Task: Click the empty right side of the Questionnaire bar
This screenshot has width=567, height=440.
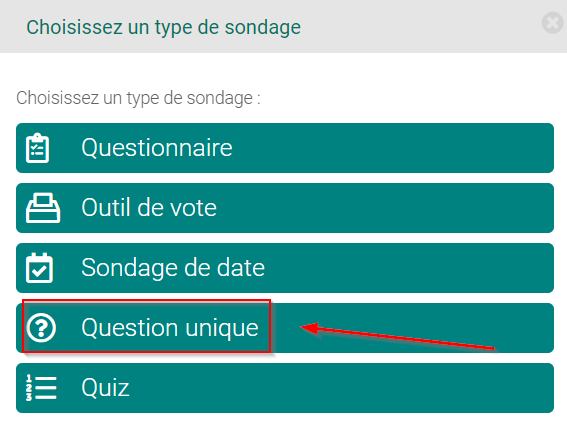Action: click(x=392, y=148)
